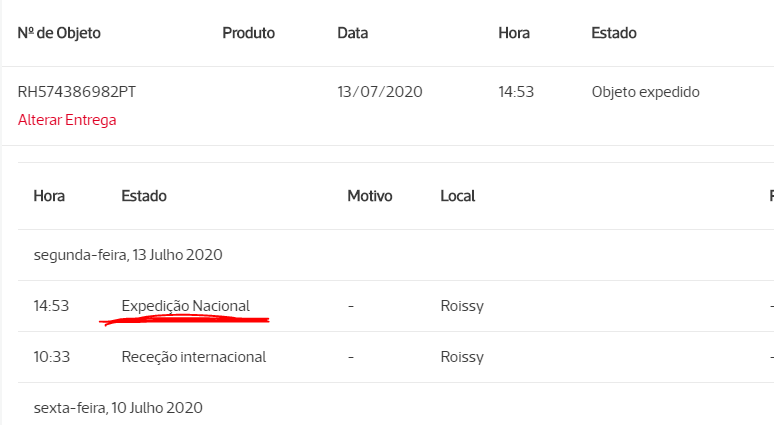Select the Receção internacional status entry
Image resolution: width=774 pixels, height=425 pixels.
tap(194, 357)
